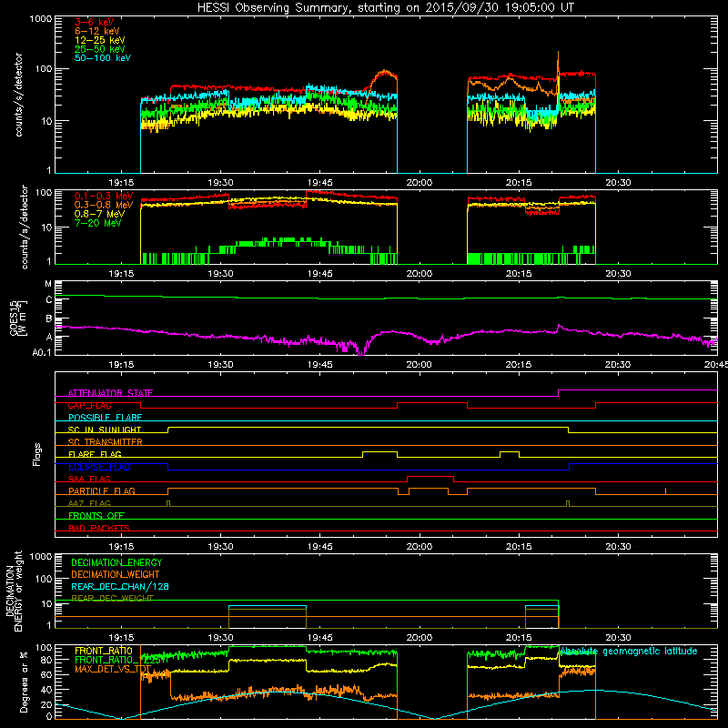This screenshot has width=728, height=728.
Task: Click the GOES15 axis label
Action: (18, 318)
